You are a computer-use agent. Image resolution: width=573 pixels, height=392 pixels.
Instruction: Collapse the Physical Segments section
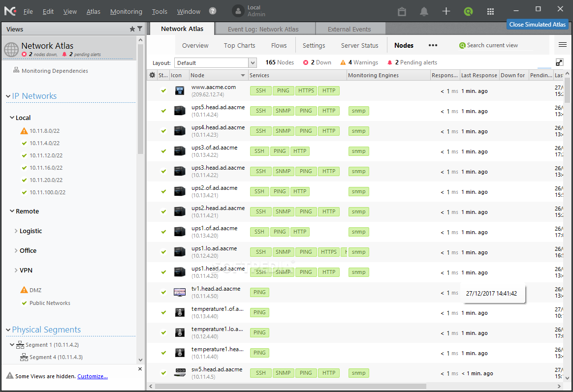[x=8, y=330]
